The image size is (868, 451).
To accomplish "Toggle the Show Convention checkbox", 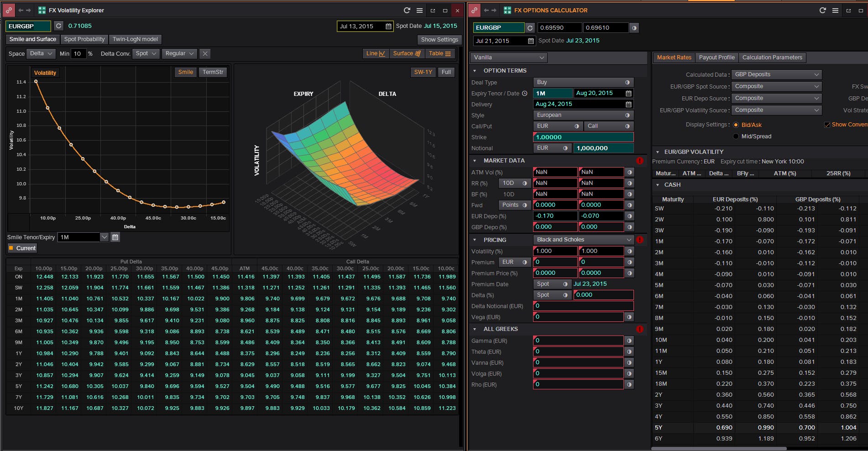I will click(827, 125).
